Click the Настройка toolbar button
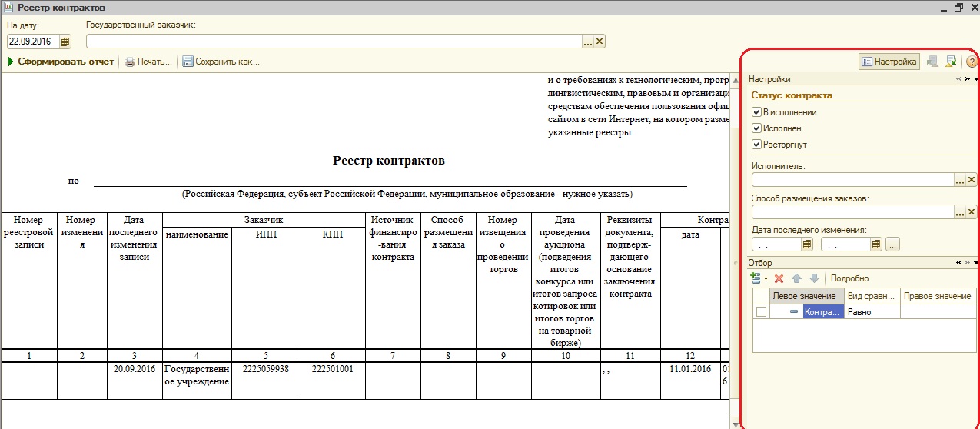Image resolution: width=980 pixels, height=429 pixels. click(x=889, y=62)
